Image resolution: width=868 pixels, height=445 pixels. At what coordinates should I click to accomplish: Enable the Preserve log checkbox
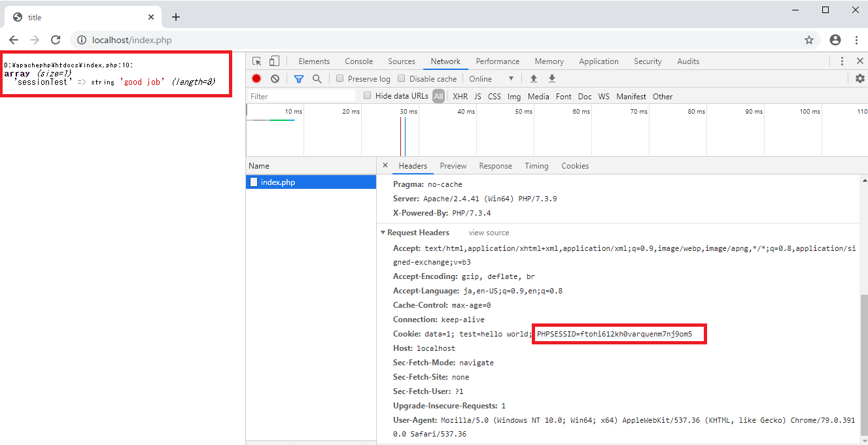pyautogui.click(x=340, y=78)
